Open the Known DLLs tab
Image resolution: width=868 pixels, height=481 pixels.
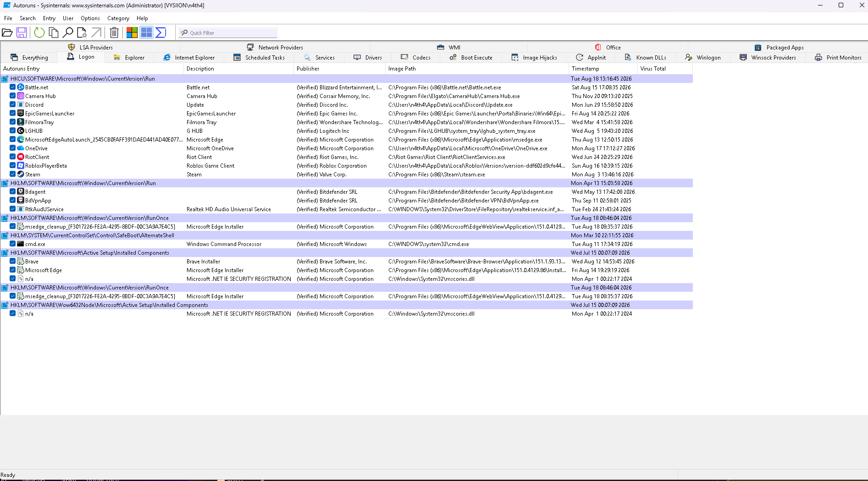point(646,58)
